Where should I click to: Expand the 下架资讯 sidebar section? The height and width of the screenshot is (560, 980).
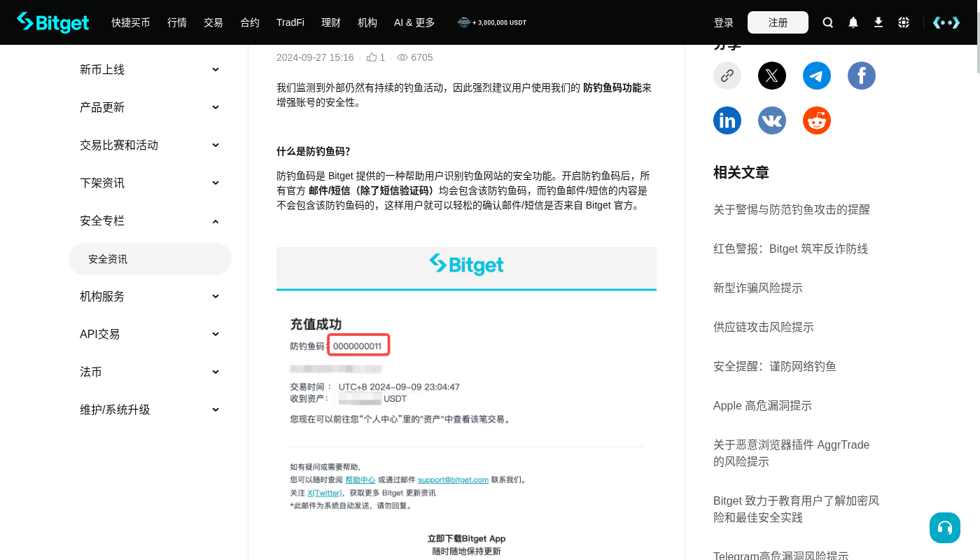(150, 183)
